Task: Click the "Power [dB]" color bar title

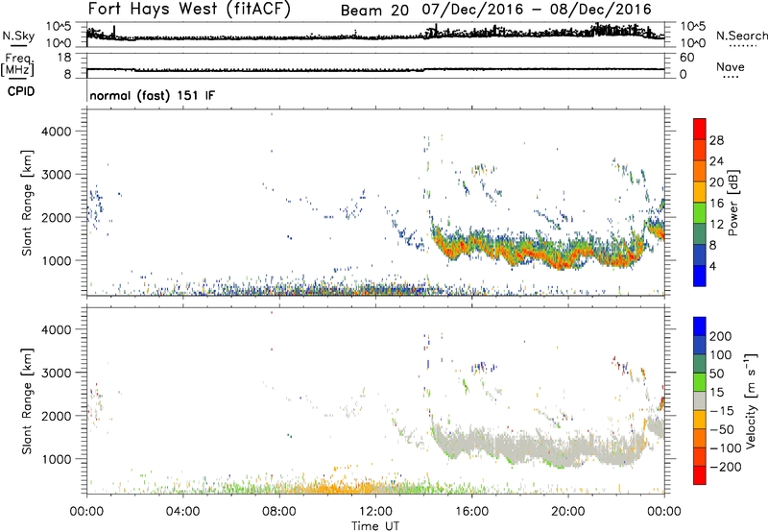Action: pos(733,203)
